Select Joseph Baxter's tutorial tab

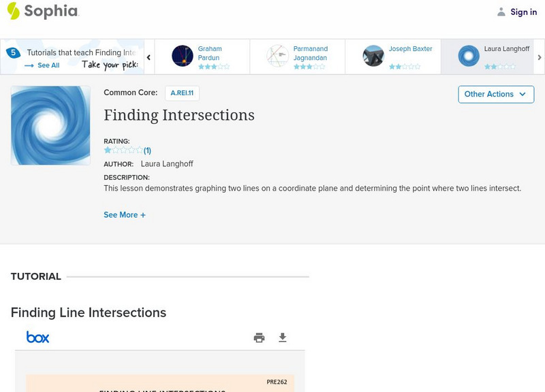tap(393, 56)
